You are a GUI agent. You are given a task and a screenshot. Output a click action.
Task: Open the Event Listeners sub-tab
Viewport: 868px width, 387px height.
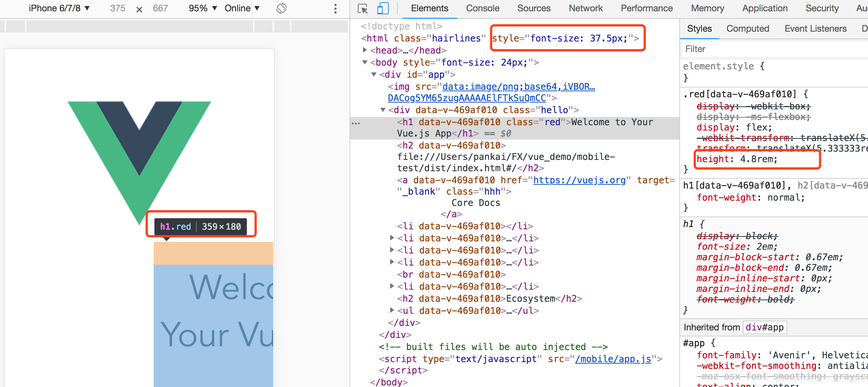[816, 29]
